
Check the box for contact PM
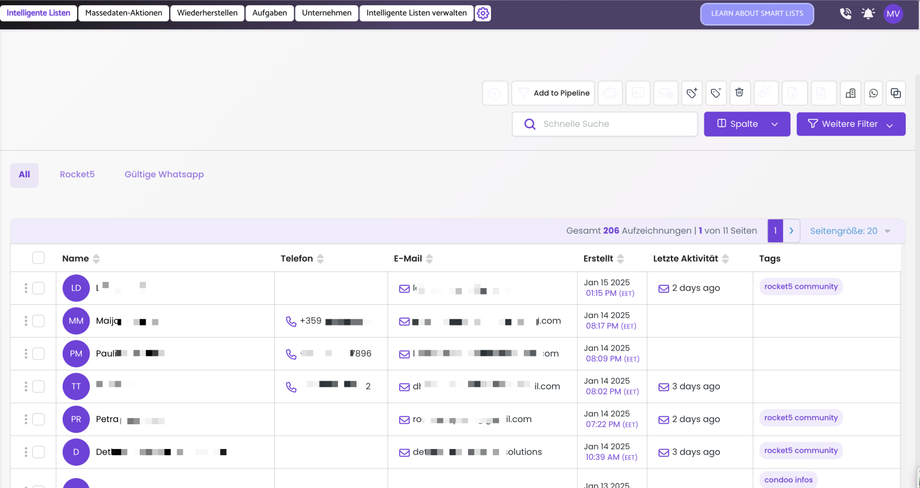point(38,353)
